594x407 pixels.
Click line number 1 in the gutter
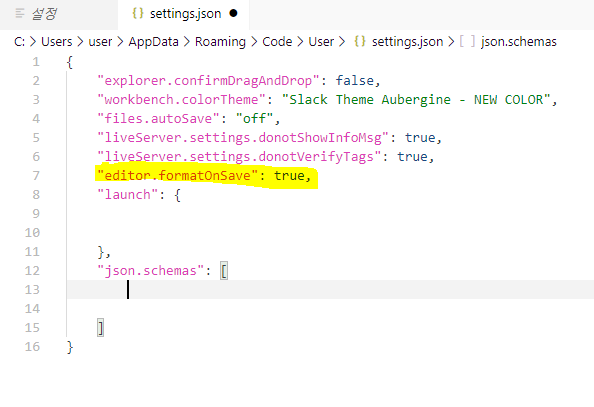pos(36,62)
